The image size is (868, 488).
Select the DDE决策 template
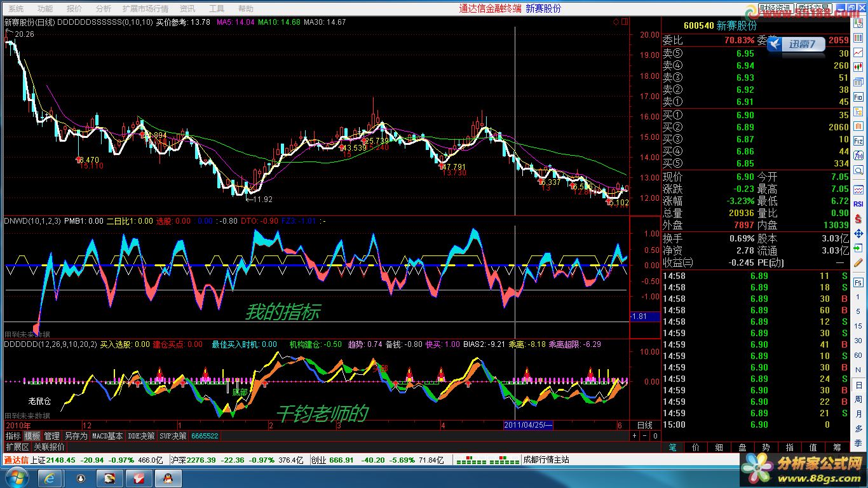point(141,436)
